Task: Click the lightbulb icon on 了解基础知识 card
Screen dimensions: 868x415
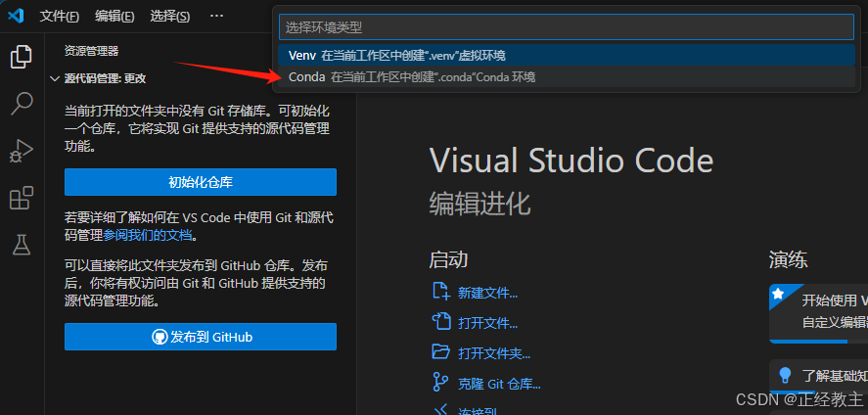Action: pos(785,376)
